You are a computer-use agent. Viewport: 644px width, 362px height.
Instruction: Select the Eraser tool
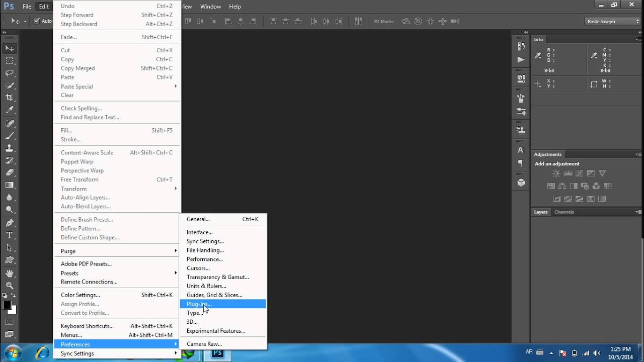pos(10,172)
